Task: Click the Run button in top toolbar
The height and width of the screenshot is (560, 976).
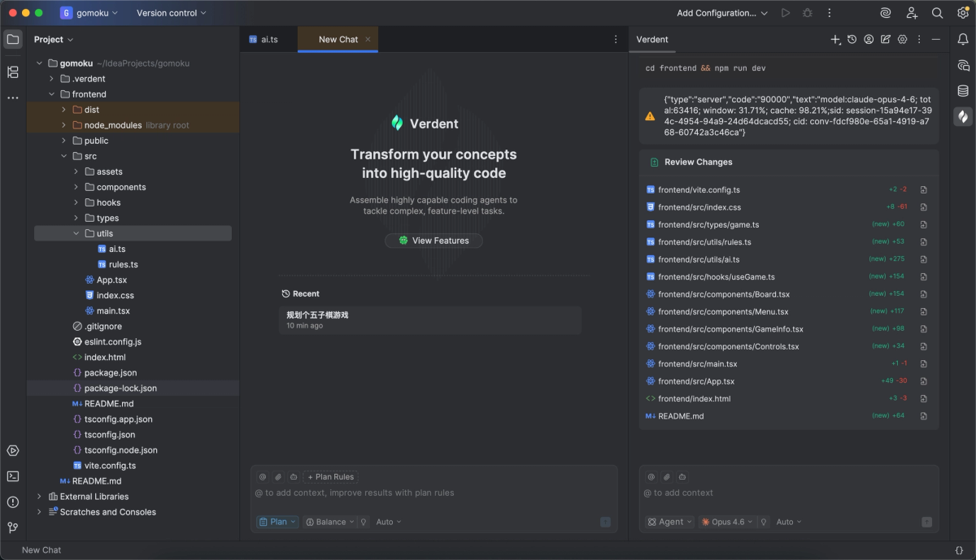Action: coord(785,13)
